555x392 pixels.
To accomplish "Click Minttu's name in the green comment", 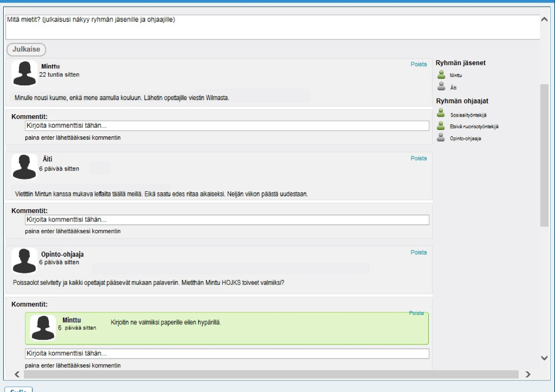I will pyautogui.click(x=72, y=320).
